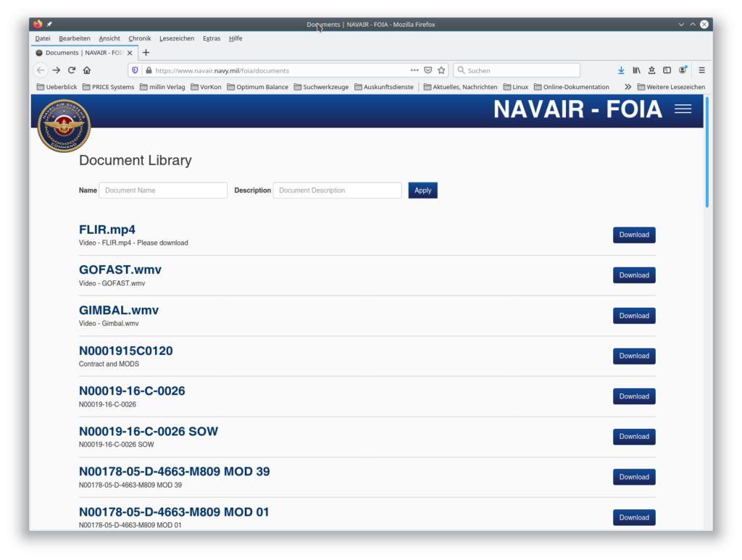Open the Lesezeichen menu
742x560 pixels.
(177, 38)
